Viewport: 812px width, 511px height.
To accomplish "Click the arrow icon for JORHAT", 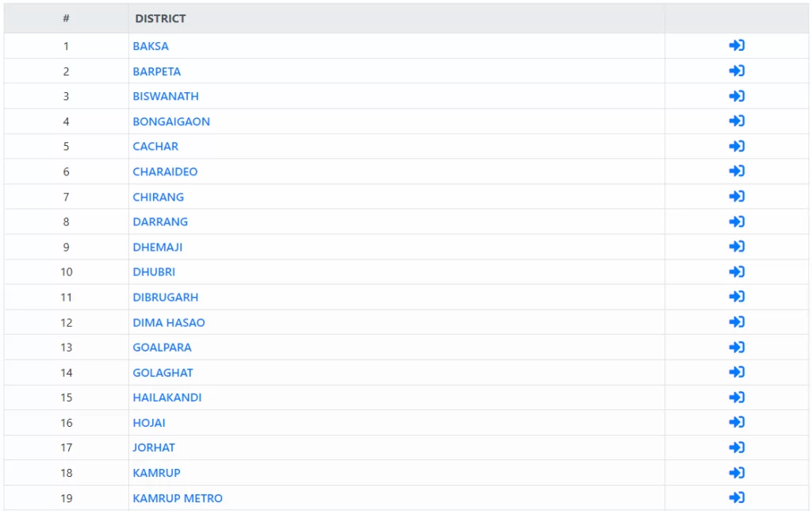I will pyautogui.click(x=737, y=448).
